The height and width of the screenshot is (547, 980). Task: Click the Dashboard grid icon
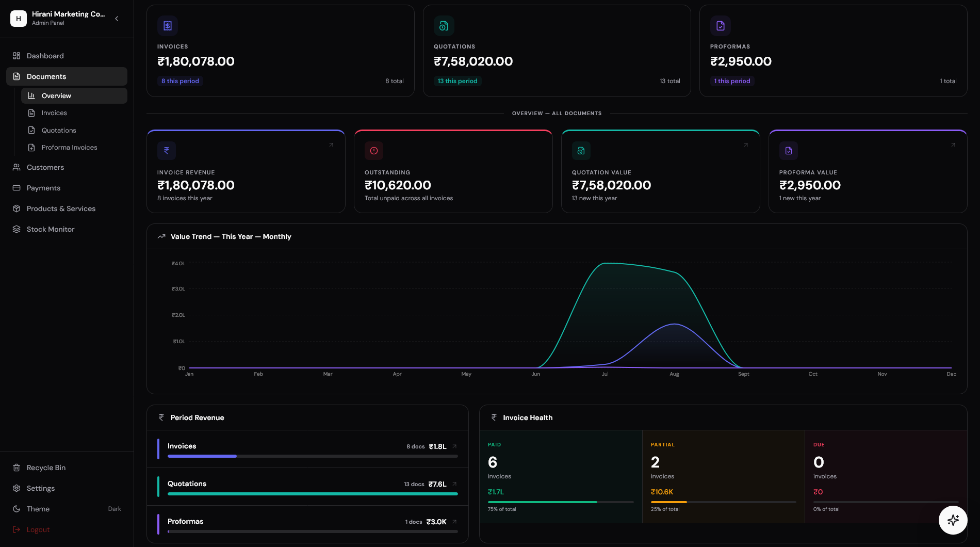pos(17,56)
